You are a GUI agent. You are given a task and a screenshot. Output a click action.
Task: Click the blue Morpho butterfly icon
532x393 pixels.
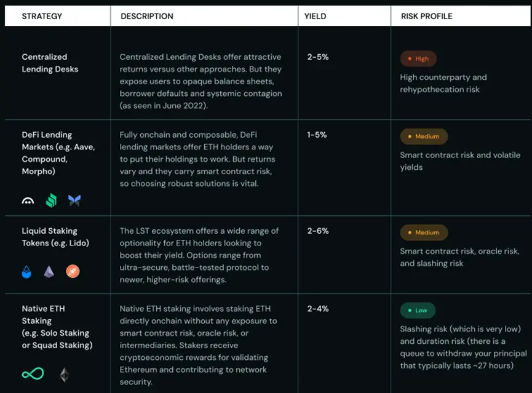pos(74,200)
